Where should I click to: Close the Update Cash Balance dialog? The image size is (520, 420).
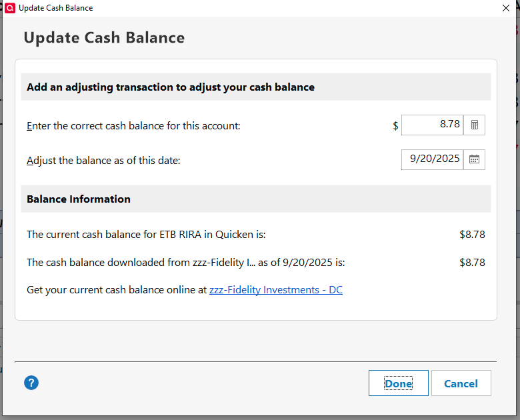506,8
